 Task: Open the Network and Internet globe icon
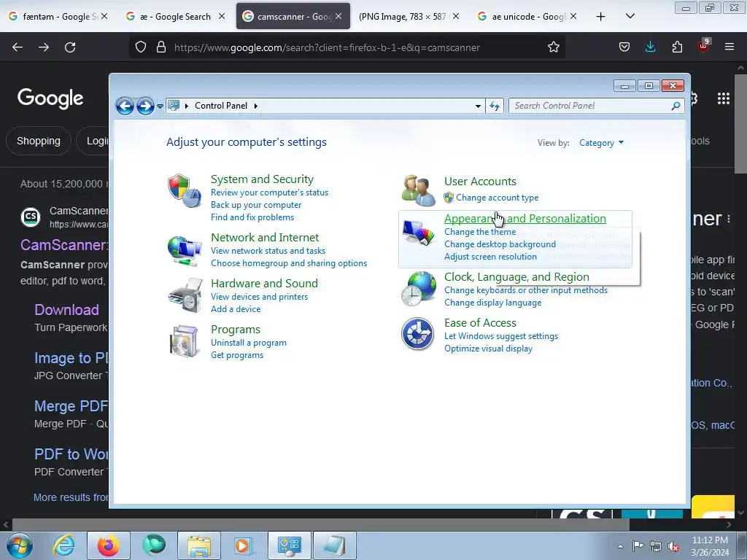[185, 250]
